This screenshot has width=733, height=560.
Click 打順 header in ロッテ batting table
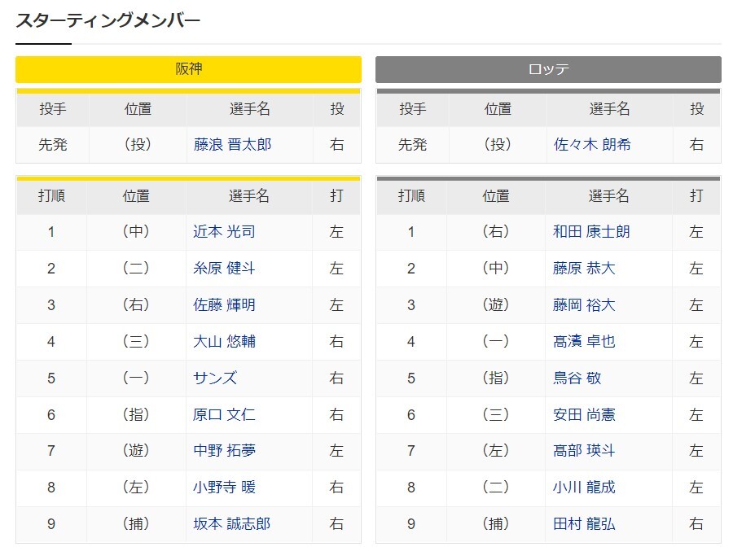411,195
